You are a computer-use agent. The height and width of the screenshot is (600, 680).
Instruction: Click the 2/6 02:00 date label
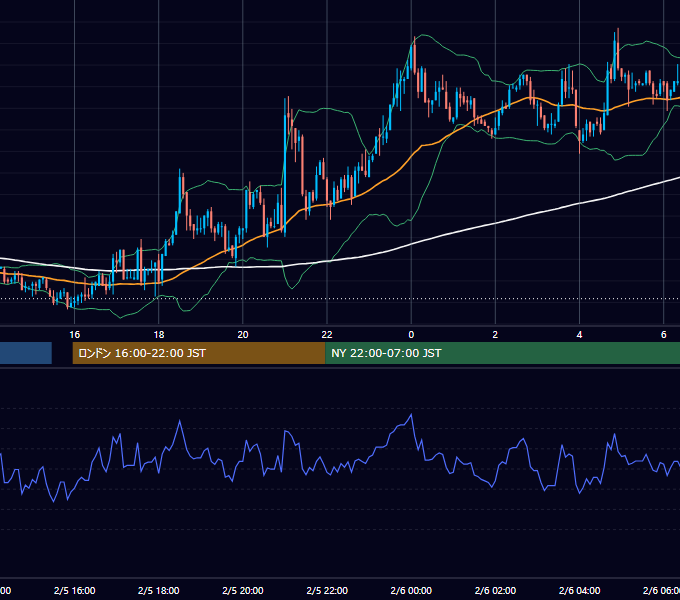pos(495,590)
